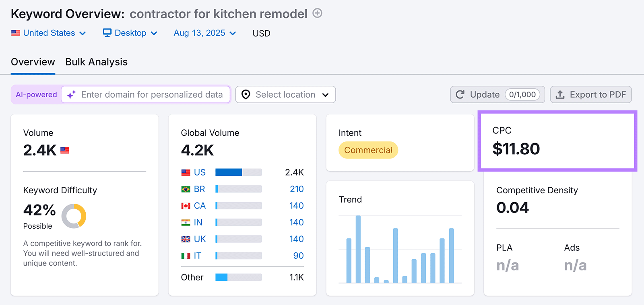This screenshot has width=644, height=305.
Task: Switch to the Bulk Analysis tab
Action: 96,62
